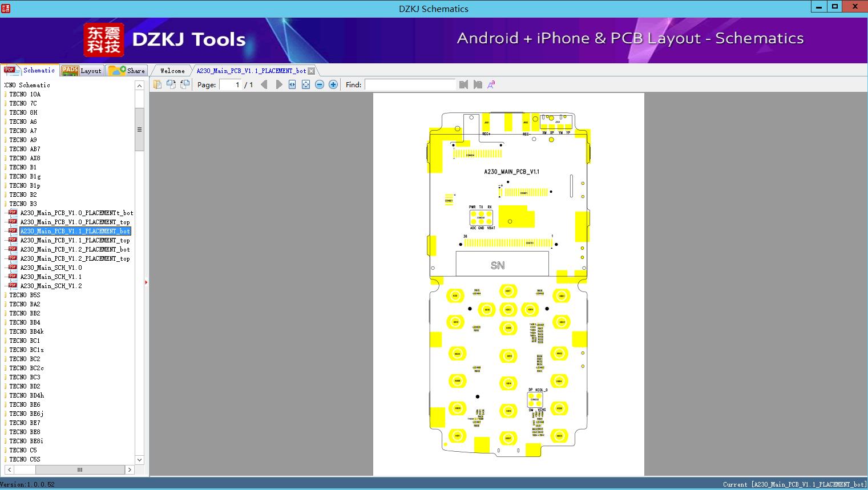Image resolution: width=868 pixels, height=490 pixels.
Task: Select the TECNO BD4h tree entry
Action: coord(27,395)
